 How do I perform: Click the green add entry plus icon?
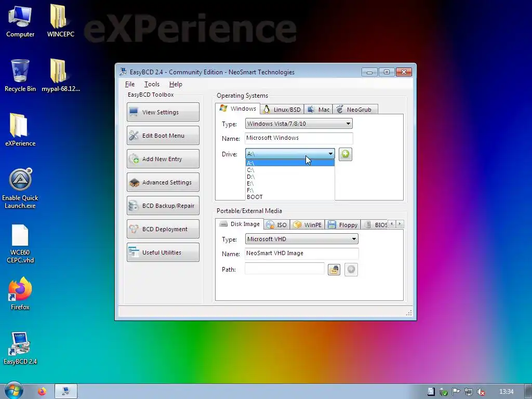(x=345, y=154)
